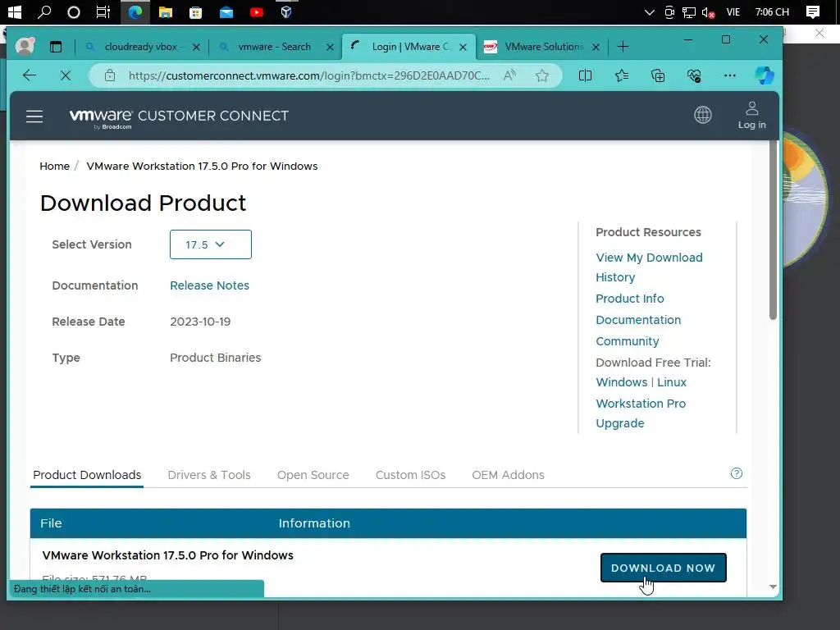Select Product Downloads tab

click(x=87, y=475)
